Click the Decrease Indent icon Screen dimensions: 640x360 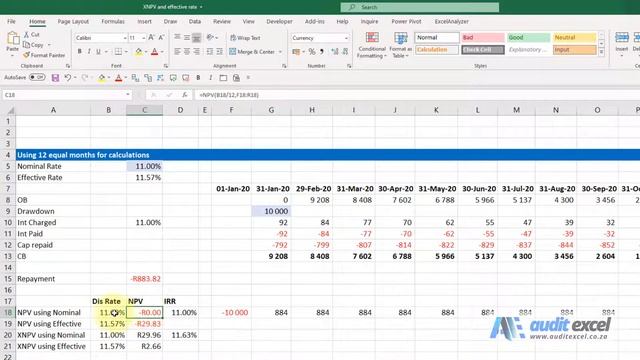click(x=210, y=51)
